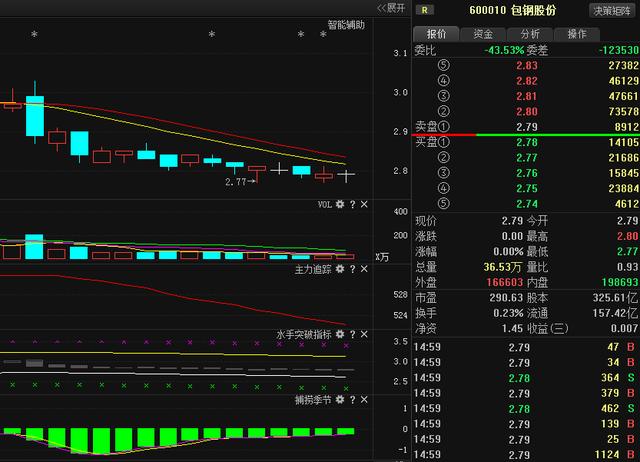The width and height of the screenshot is (640, 462).
Task: Select the 操作 tab
Action: point(577,33)
